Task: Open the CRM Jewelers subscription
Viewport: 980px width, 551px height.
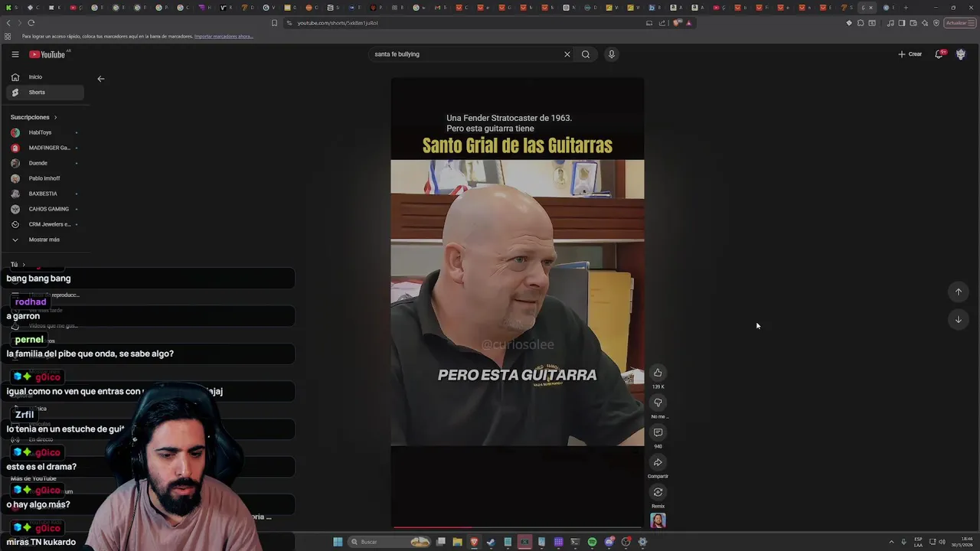Action: click(44, 224)
